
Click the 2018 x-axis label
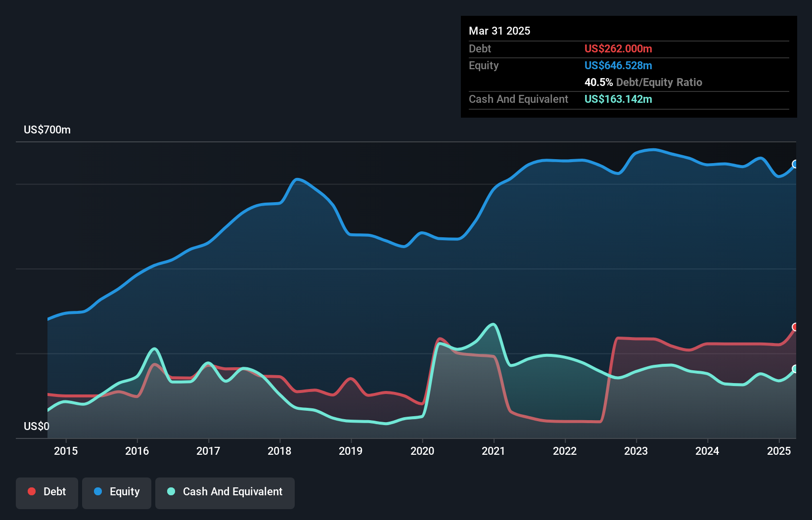coord(279,451)
